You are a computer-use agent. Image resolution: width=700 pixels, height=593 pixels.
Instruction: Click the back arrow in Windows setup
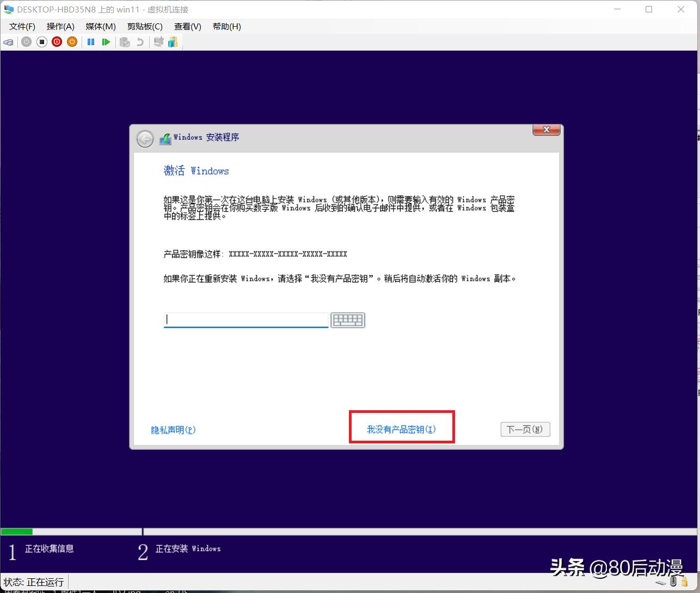tap(144, 139)
